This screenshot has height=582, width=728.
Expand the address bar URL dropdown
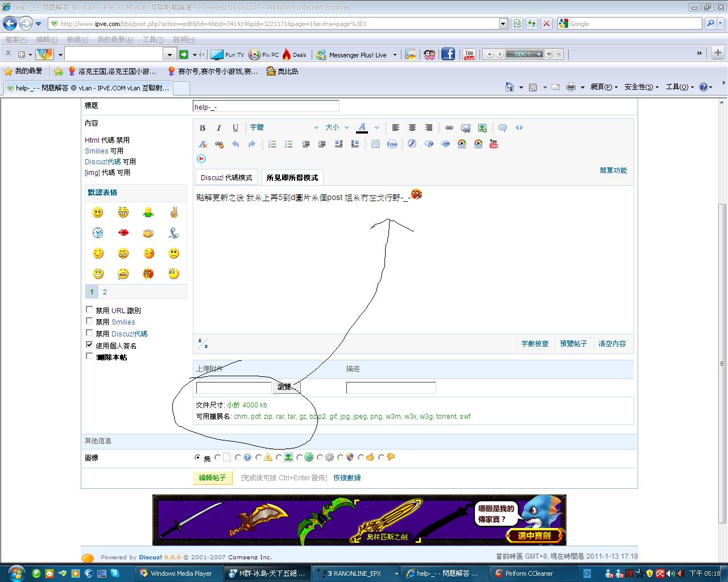coord(503,23)
